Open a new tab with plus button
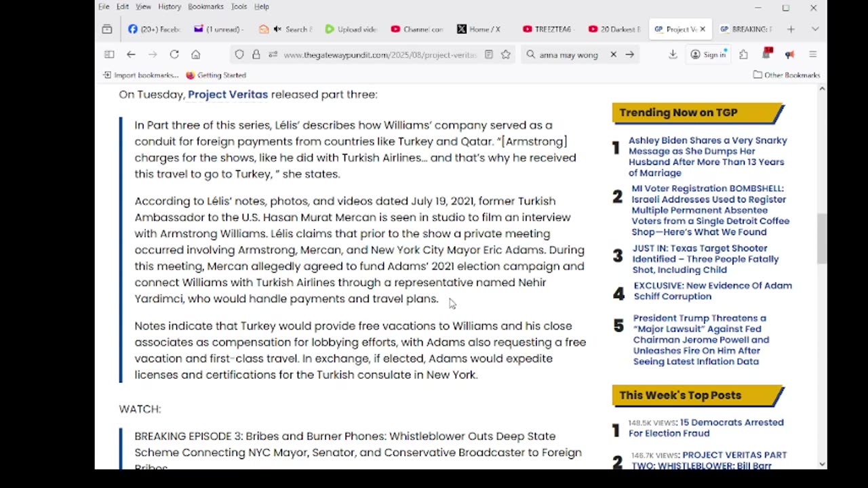The image size is (868, 488). [791, 29]
